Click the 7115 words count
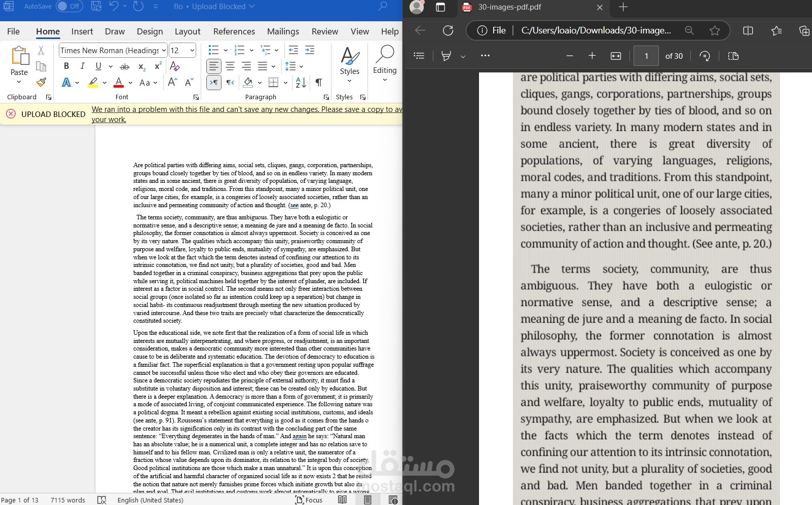812x505 pixels. click(68, 500)
